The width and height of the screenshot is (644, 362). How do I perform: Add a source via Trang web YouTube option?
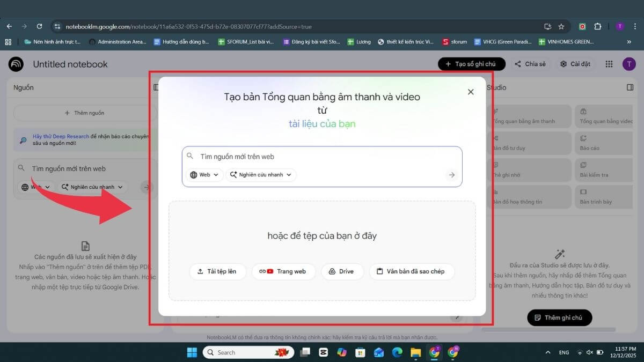click(x=283, y=271)
